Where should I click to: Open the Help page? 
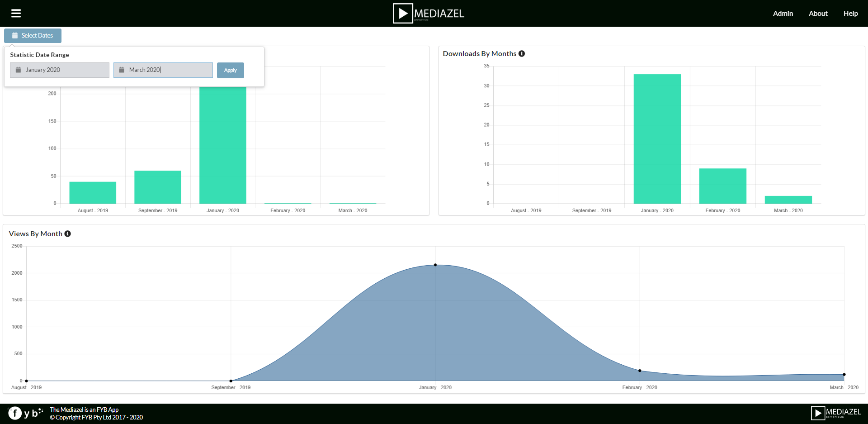(x=850, y=14)
